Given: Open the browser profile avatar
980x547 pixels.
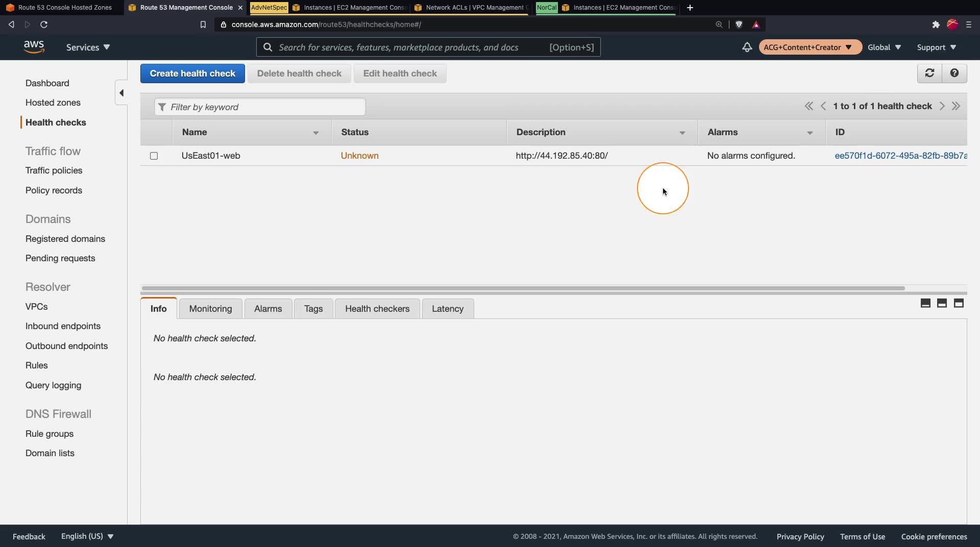Looking at the screenshot, I should point(952,24).
